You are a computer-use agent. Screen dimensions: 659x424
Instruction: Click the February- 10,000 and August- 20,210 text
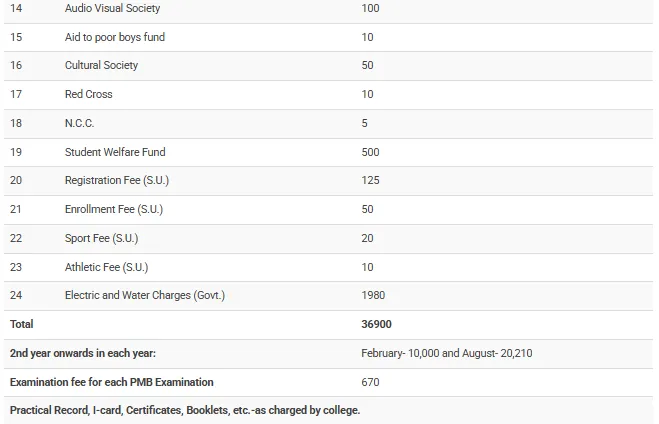tap(453, 353)
